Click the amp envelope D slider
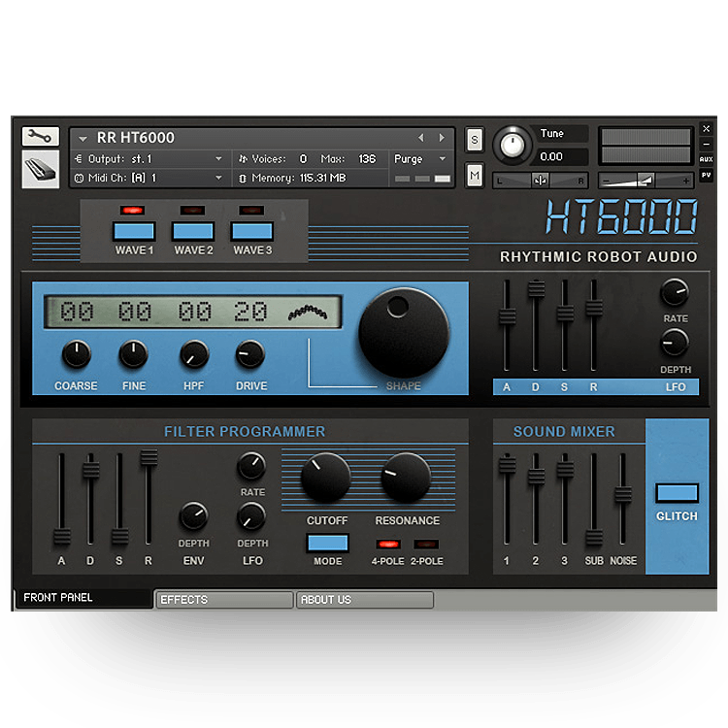This screenshot has width=728, height=728. pos(536,289)
